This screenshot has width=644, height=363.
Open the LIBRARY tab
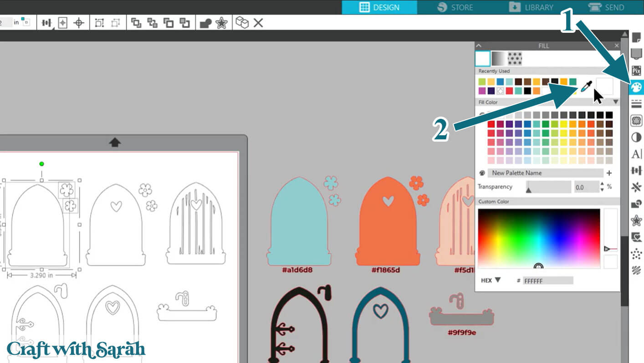[531, 7]
